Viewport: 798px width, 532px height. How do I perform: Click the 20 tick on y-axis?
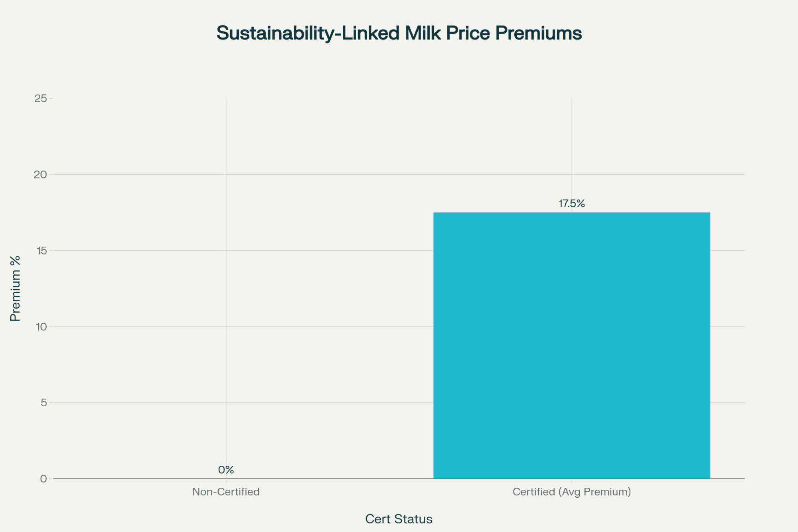[x=41, y=174]
